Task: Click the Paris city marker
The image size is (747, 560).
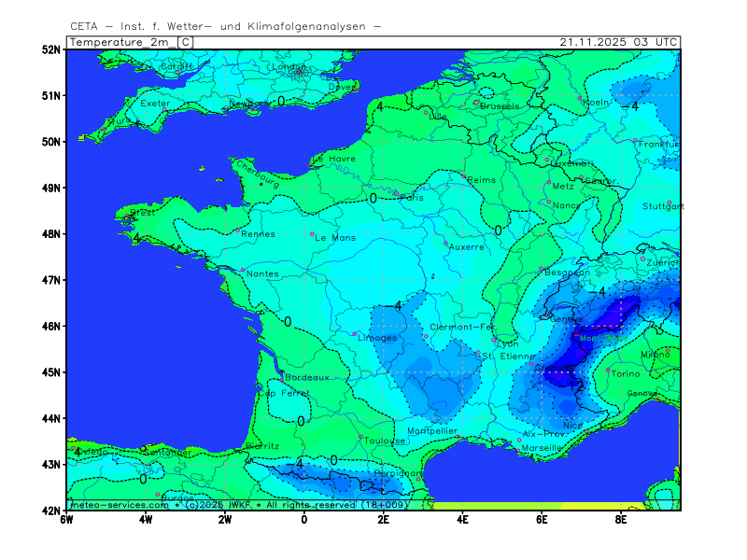Action: coord(396,194)
